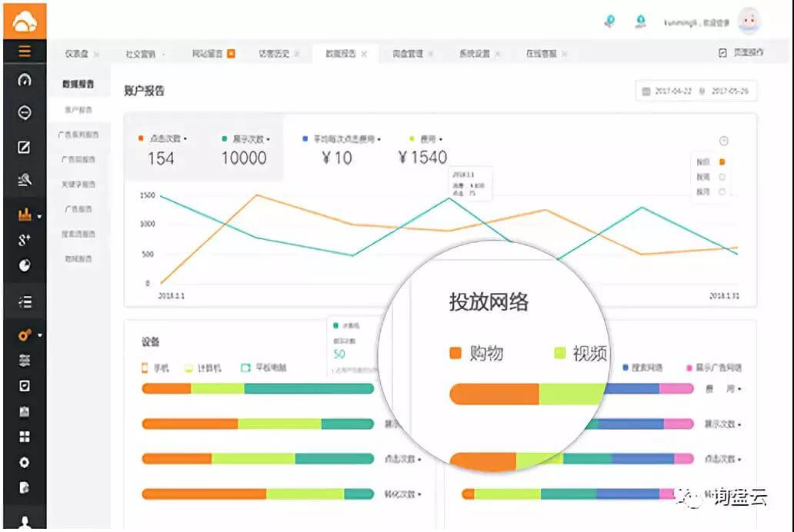Toggle the 展示广告网络 legend entry
This screenshot has width=794, height=532.
point(714,367)
